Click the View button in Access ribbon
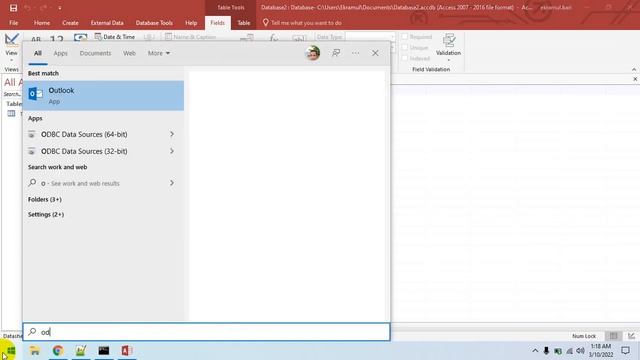 11,46
